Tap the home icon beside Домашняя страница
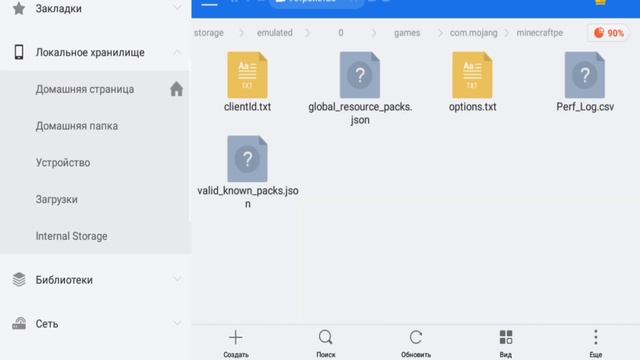 click(176, 89)
